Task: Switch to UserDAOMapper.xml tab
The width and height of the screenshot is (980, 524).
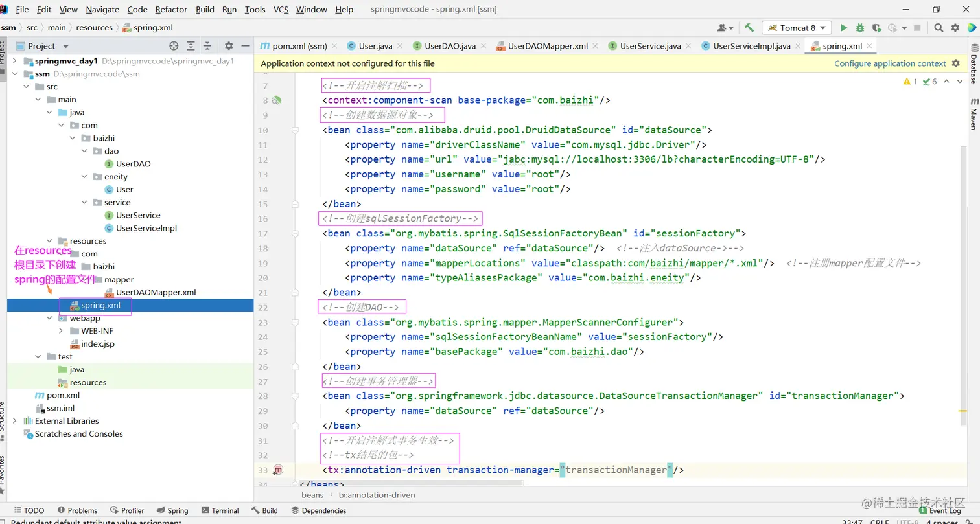Action: coord(542,46)
